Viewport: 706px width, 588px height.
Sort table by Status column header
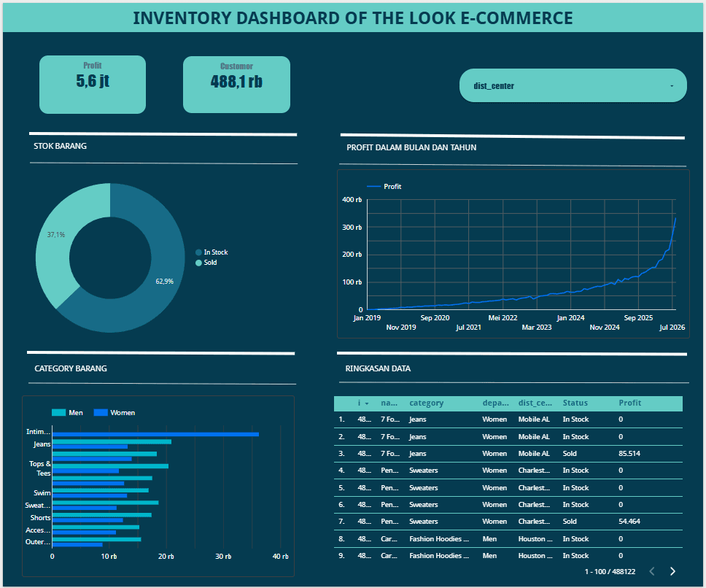(575, 403)
